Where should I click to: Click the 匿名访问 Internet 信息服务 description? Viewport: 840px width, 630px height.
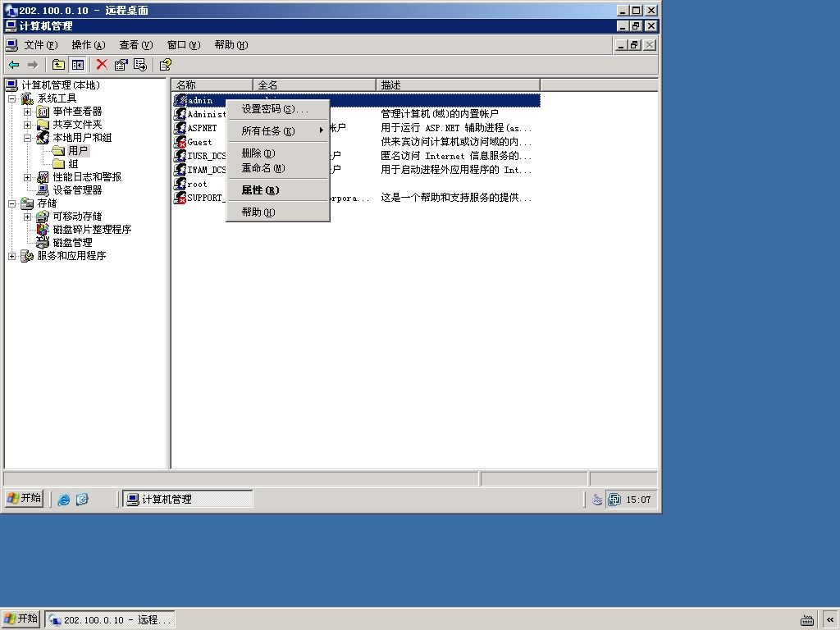(456, 156)
